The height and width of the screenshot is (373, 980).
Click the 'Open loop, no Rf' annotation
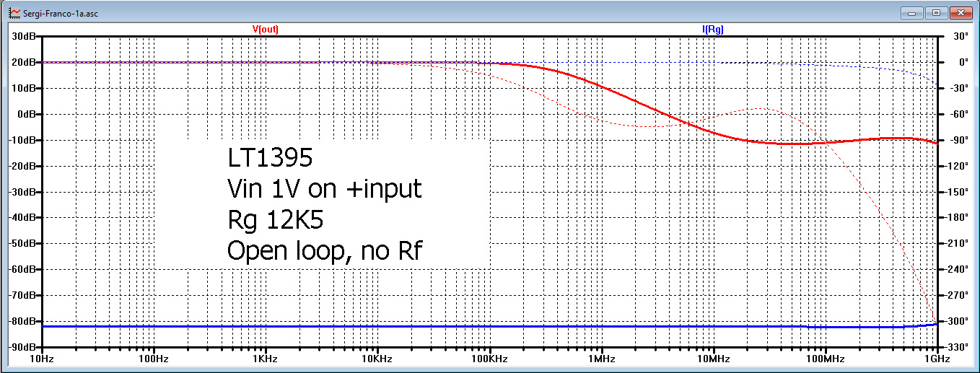click(325, 250)
